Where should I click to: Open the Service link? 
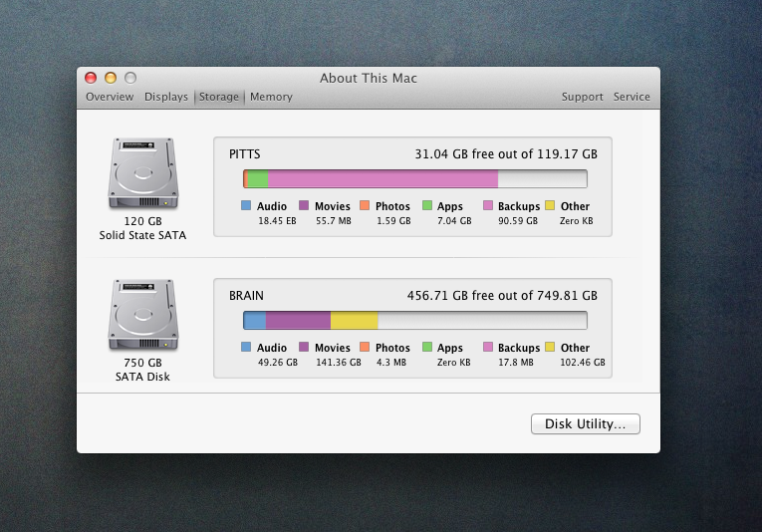pyautogui.click(x=632, y=97)
